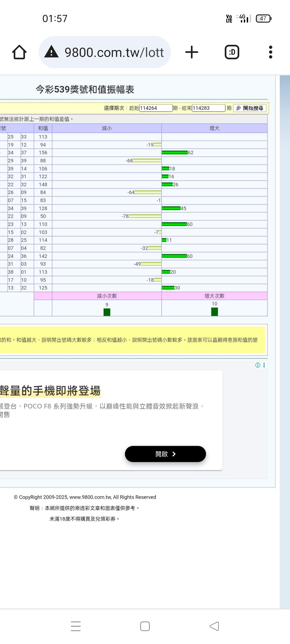Open the browser three-dot menu
Viewport: 290px width, 644px height.
tap(270, 52)
